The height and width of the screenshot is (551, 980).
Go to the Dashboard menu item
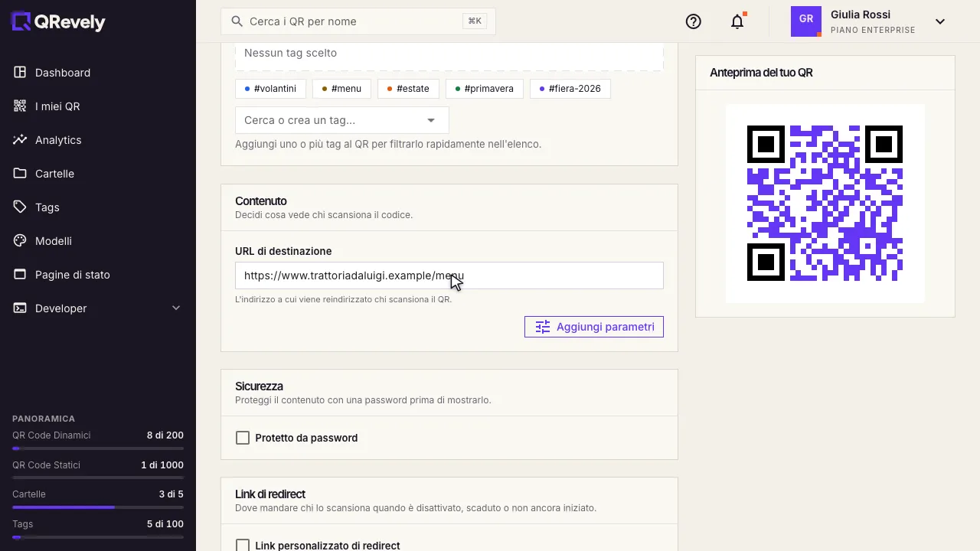click(x=98, y=73)
